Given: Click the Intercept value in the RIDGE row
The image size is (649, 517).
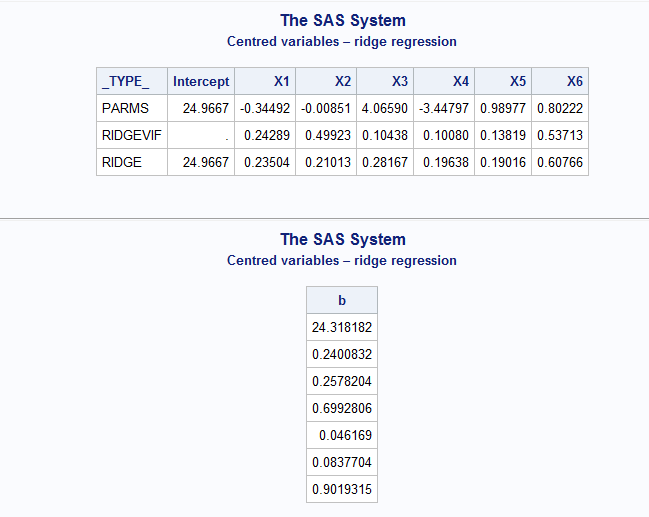Looking at the screenshot, I should [205, 162].
